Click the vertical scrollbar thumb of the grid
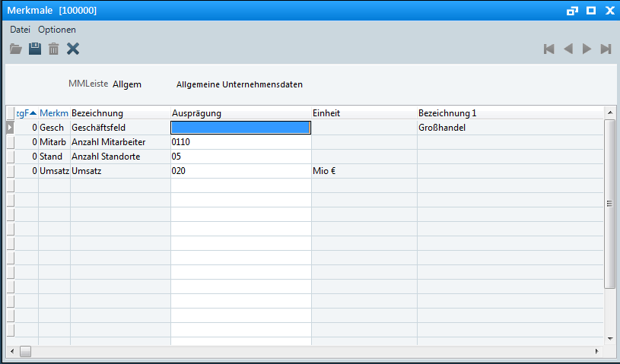This screenshot has height=364, width=620. pos(609,204)
